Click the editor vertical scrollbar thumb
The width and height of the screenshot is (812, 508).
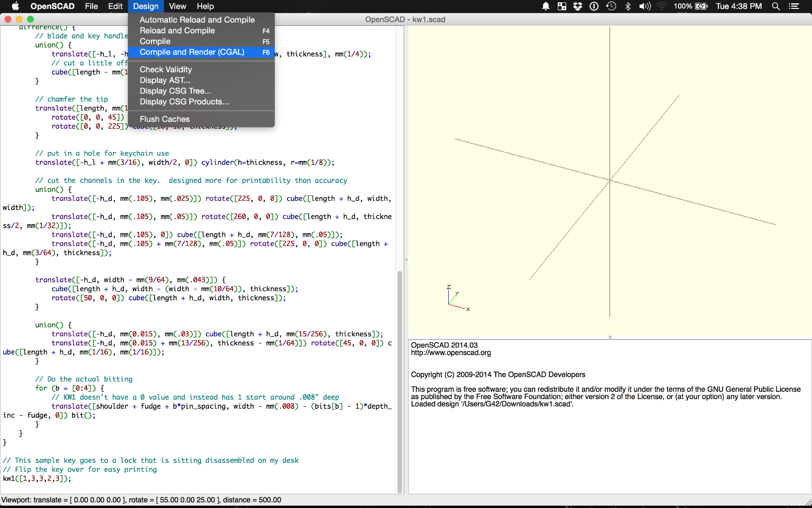pyautogui.click(x=400, y=381)
